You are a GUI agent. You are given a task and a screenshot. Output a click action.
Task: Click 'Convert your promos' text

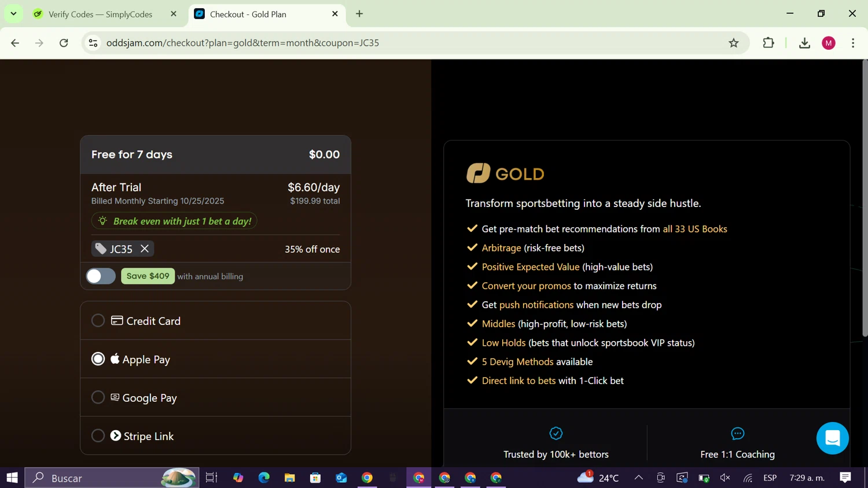[x=526, y=286]
